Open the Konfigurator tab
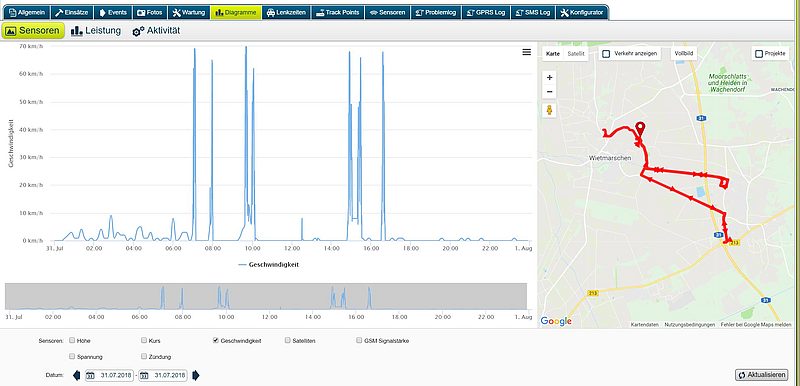Image resolution: width=800 pixels, height=386 pixels. 582,12
